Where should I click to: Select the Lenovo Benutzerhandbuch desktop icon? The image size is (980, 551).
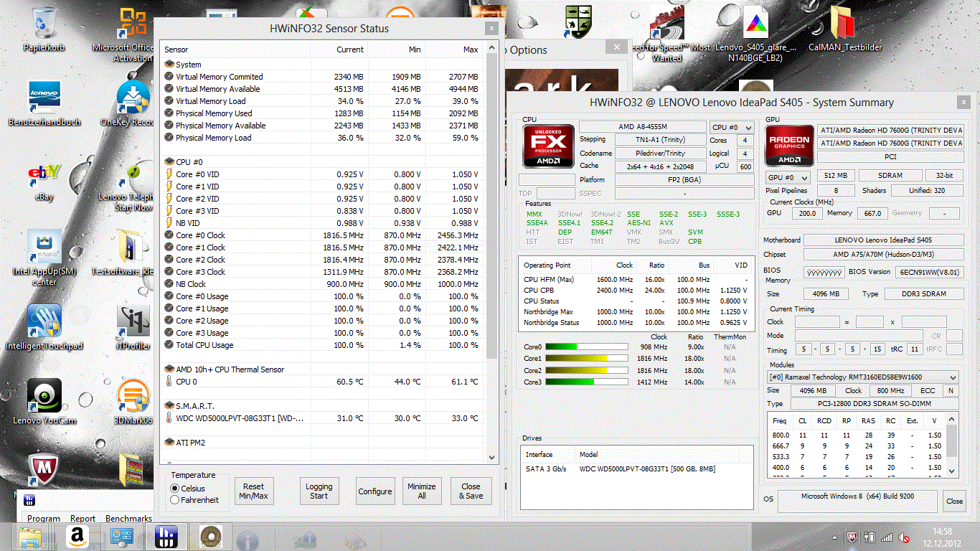coord(44,103)
